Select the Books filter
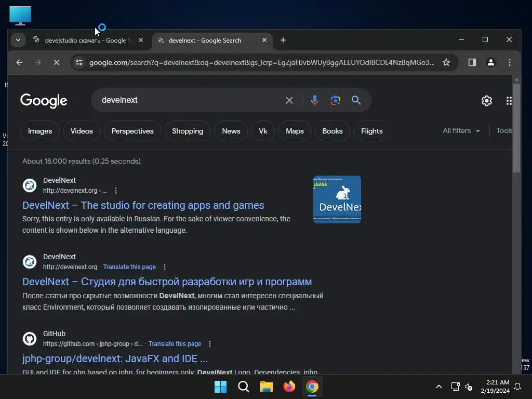The width and height of the screenshot is (532, 399). pos(332,131)
